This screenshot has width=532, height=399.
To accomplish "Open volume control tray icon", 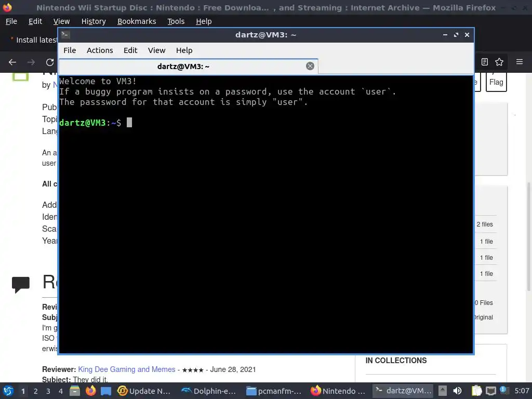I will 457,391.
